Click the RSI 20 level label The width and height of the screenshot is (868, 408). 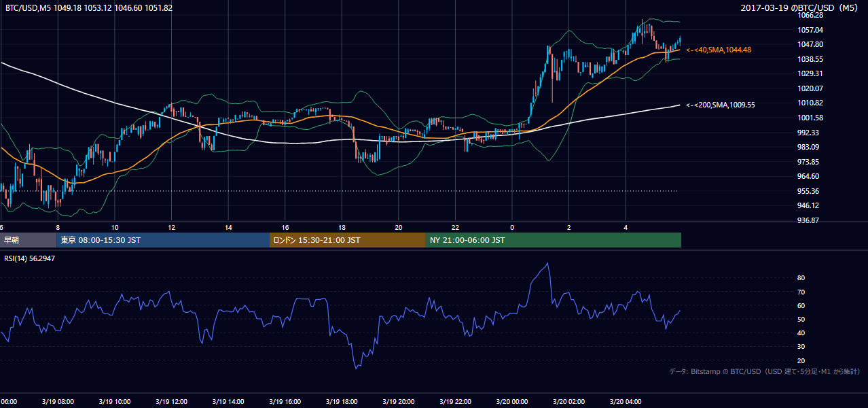(x=801, y=360)
